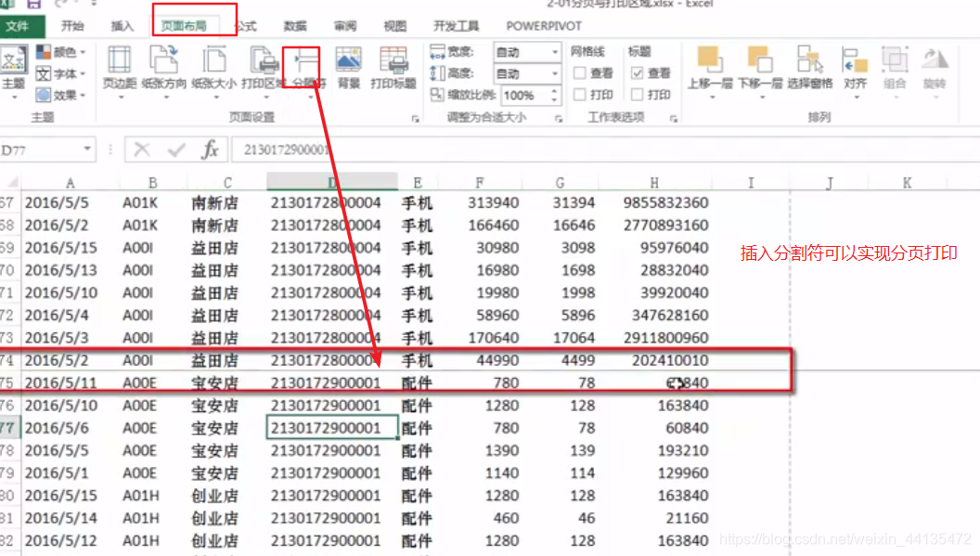Viewport: 980px width, 556px height.
Task: Open the Width (宽度) dropdown
Action: (x=554, y=52)
